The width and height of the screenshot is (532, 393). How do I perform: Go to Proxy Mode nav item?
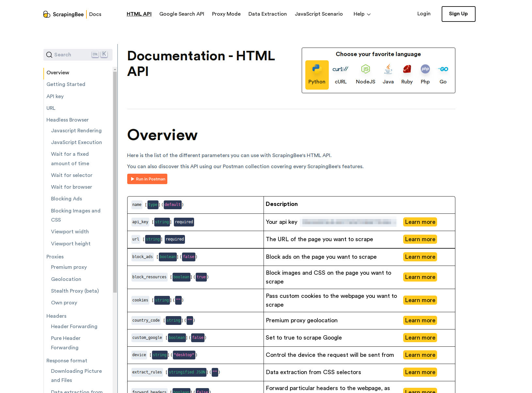point(226,14)
